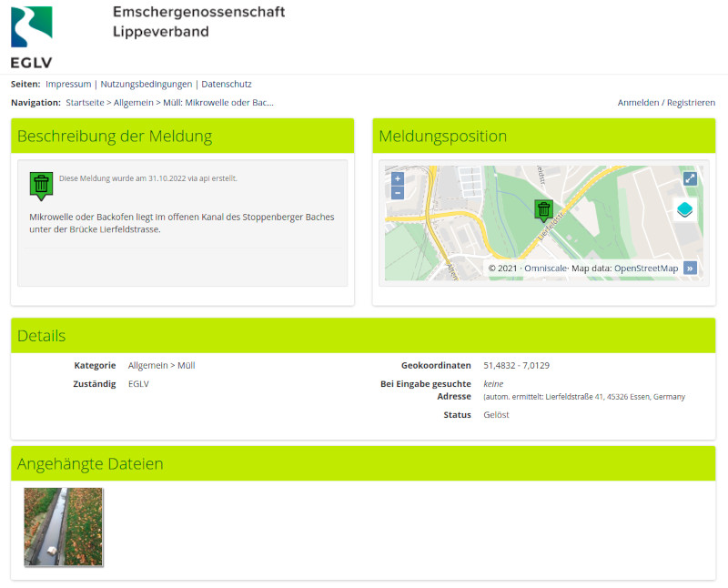Click the Lierfeldstraße label on the map
Screen dimensions: 728x588
pyautogui.click(x=553, y=225)
